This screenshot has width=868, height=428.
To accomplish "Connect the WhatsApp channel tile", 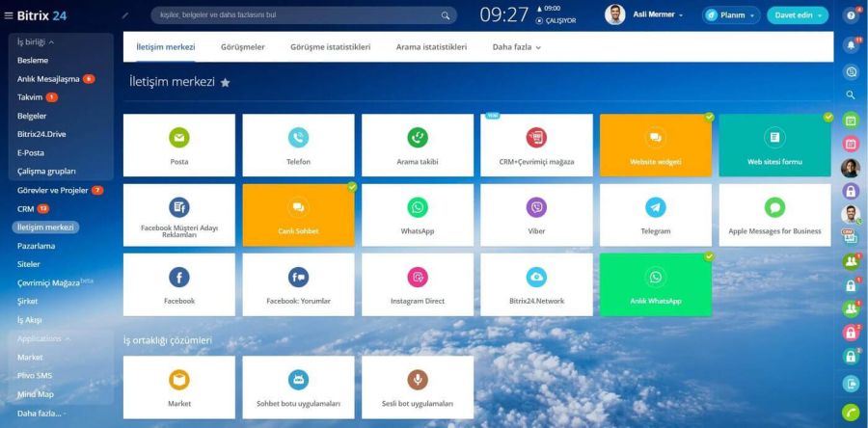I will [418, 215].
